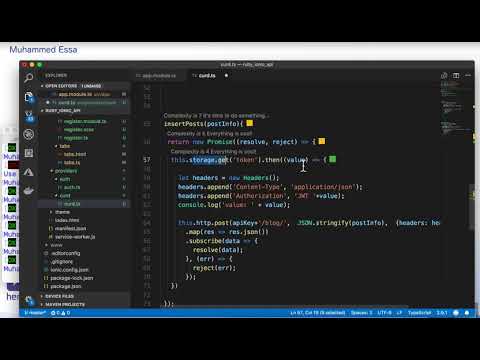Collapse the providers folder
This screenshot has height=360, width=480.
coord(66,171)
